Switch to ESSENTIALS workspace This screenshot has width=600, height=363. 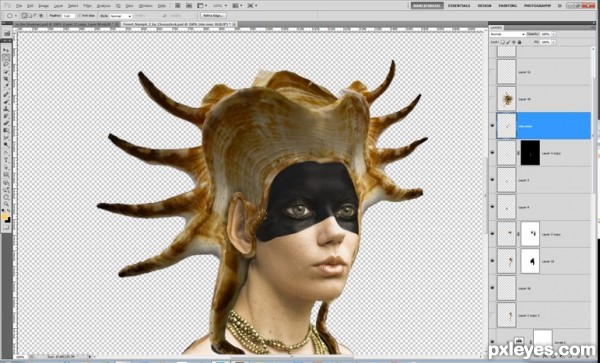(x=459, y=6)
